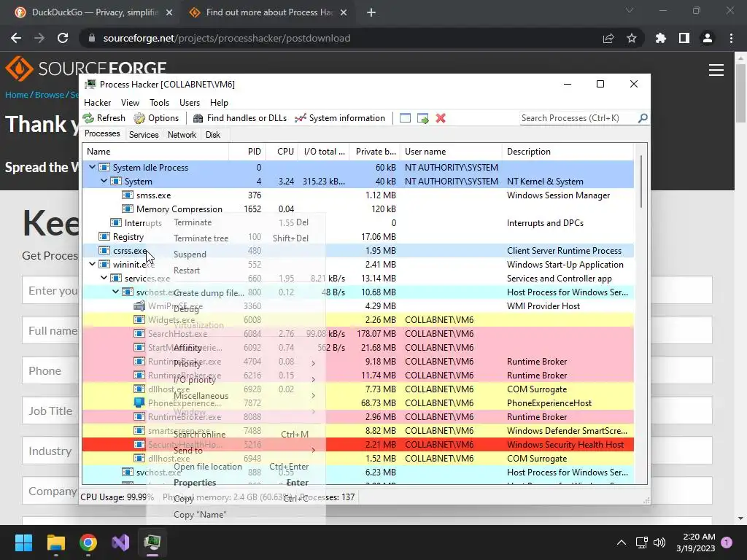The width and height of the screenshot is (747, 560).
Task: Select the Memory Compression process icon
Action: 127,209
